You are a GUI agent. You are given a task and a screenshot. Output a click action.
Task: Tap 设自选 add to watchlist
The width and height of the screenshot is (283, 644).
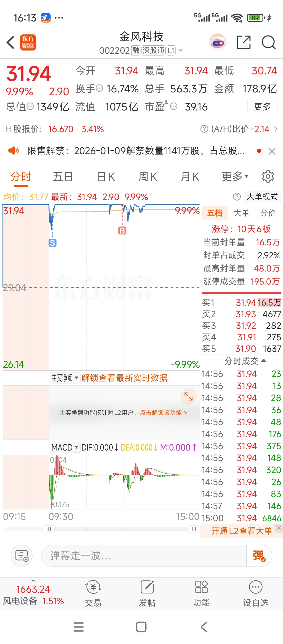(256, 593)
